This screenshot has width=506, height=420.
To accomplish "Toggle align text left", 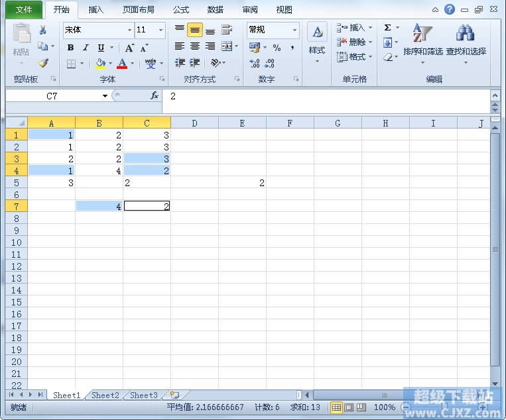I will tap(180, 46).
